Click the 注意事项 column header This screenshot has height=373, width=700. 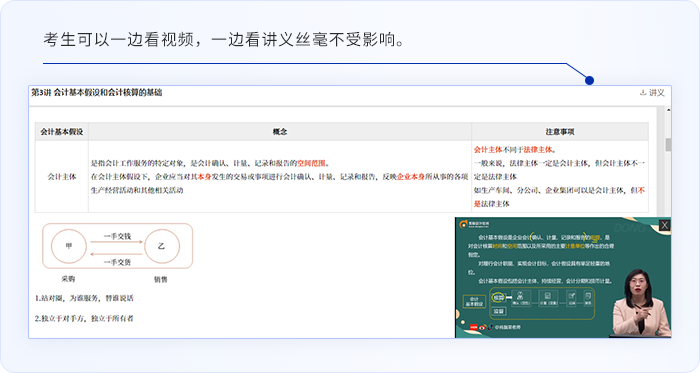point(560,132)
